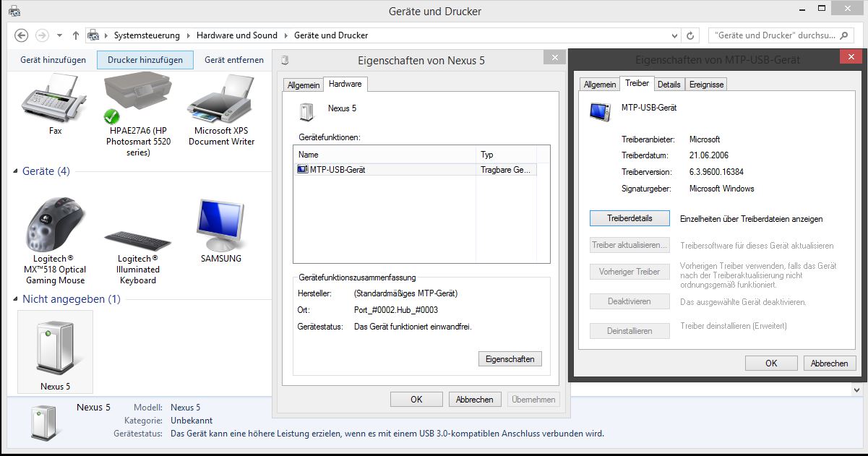Click the refresh button in address bar
The height and width of the screenshot is (456, 868).
pos(691,35)
